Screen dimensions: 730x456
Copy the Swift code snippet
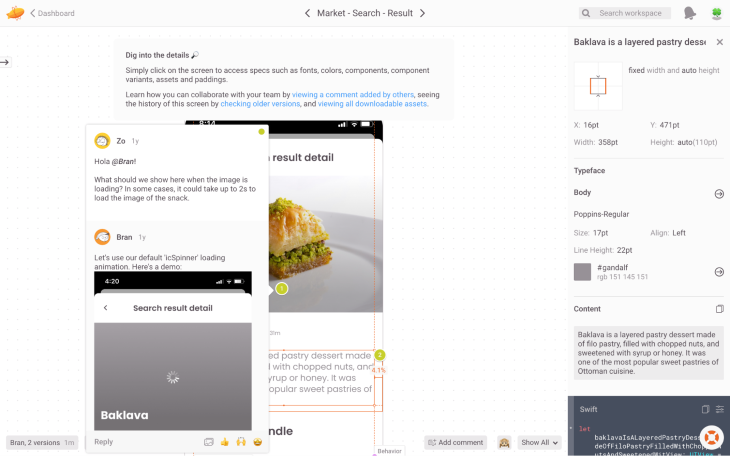click(x=705, y=409)
